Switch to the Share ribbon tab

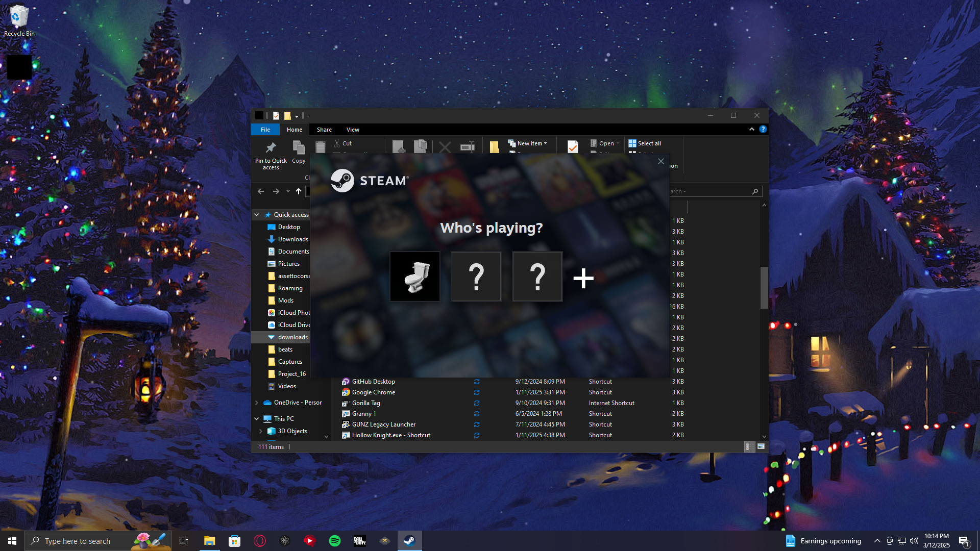click(324, 130)
